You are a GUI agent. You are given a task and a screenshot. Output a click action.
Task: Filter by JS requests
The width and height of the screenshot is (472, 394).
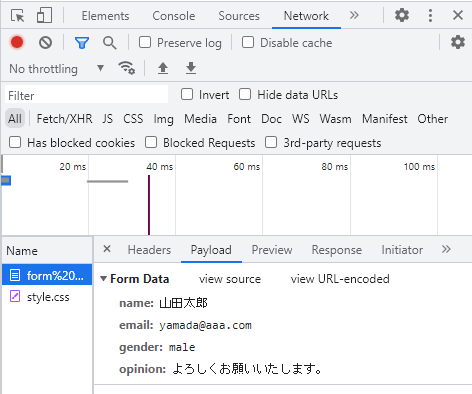point(107,119)
